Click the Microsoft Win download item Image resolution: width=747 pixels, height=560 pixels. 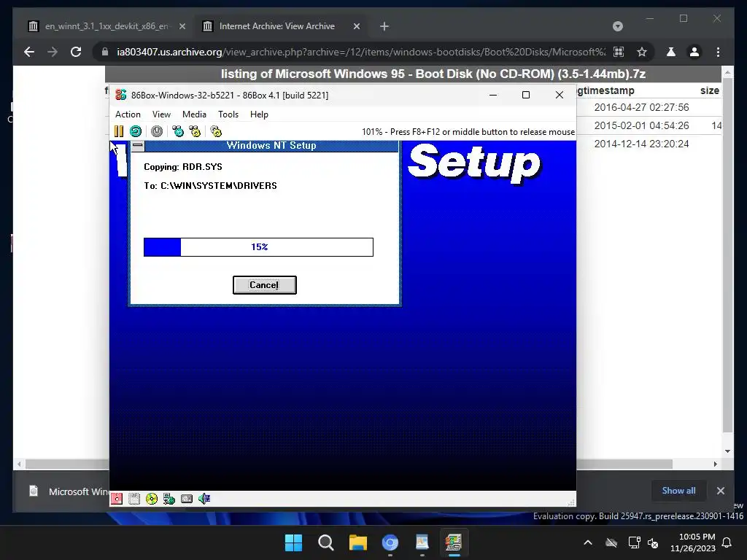68,491
